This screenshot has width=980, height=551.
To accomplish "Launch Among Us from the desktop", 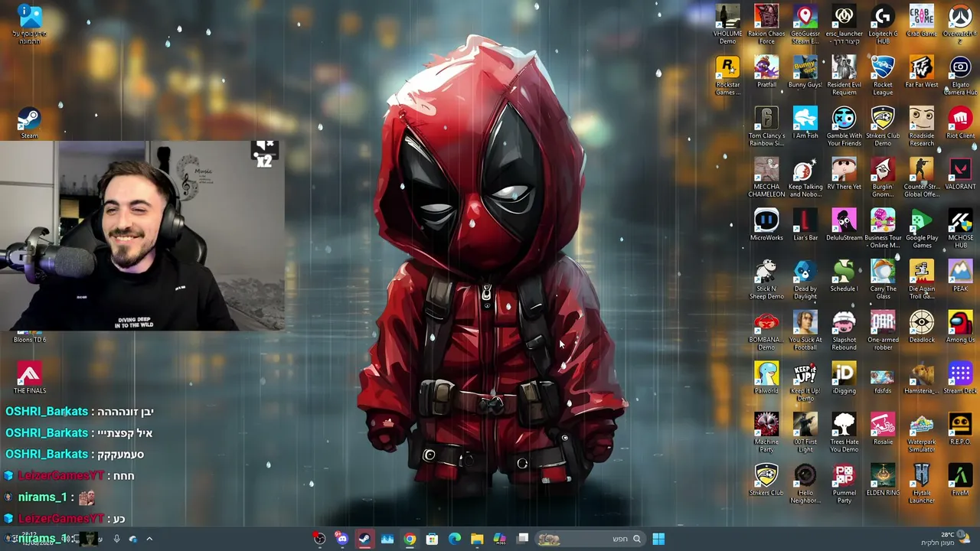I will click(x=960, y=327).
